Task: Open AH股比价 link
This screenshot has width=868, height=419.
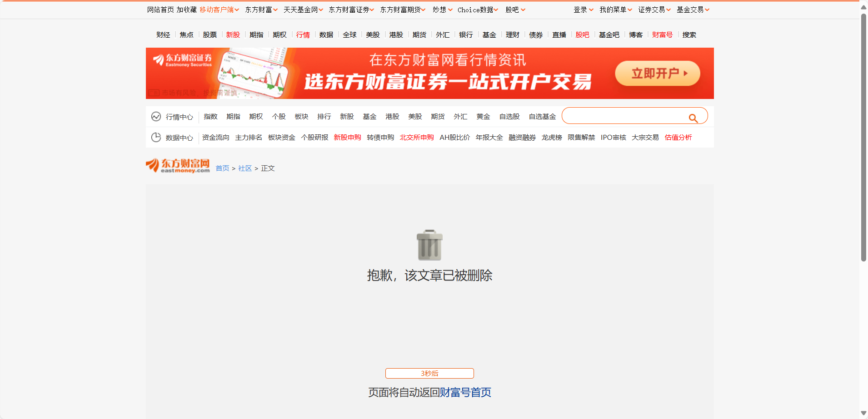Action: pos(454,138)
